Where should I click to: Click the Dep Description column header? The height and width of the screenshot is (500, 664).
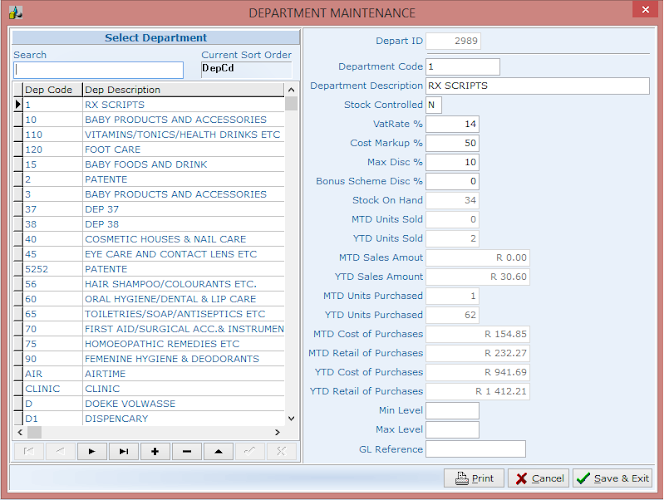(184, 90)
